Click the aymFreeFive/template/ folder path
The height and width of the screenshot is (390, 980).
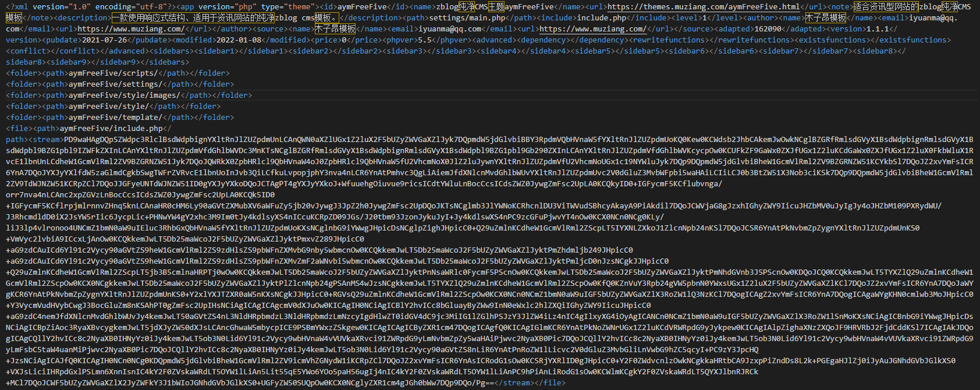[115, 118]
